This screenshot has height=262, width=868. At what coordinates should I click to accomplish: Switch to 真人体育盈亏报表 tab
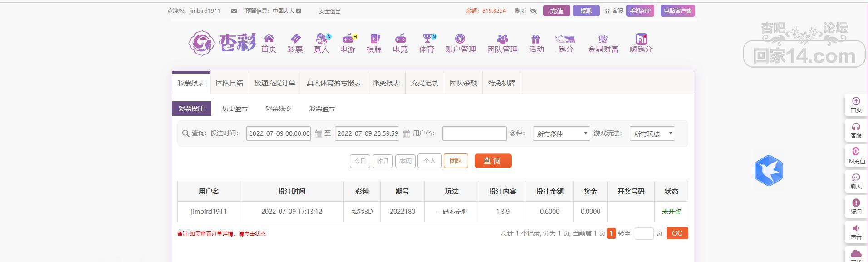(x=334, y=83)
